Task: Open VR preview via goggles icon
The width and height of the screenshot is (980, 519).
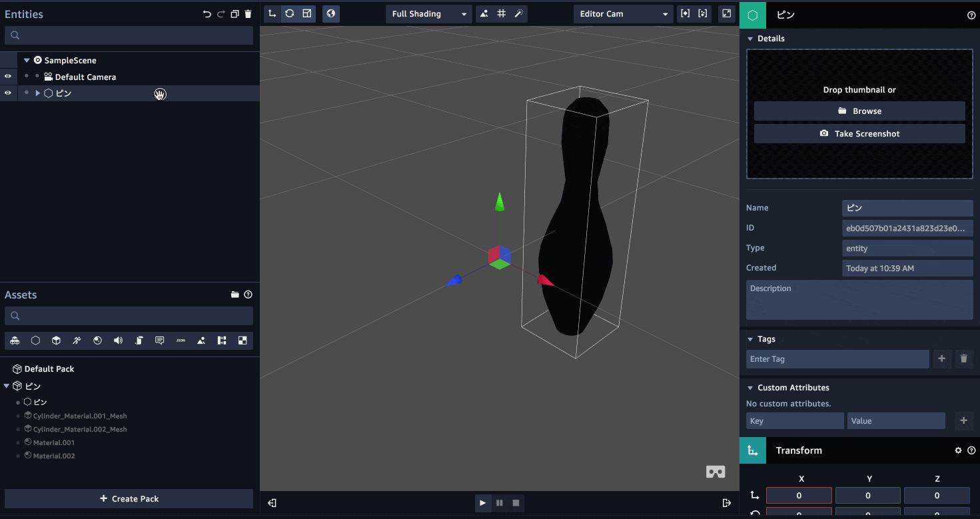Action: pyautogui.click(x=715, y=472)
